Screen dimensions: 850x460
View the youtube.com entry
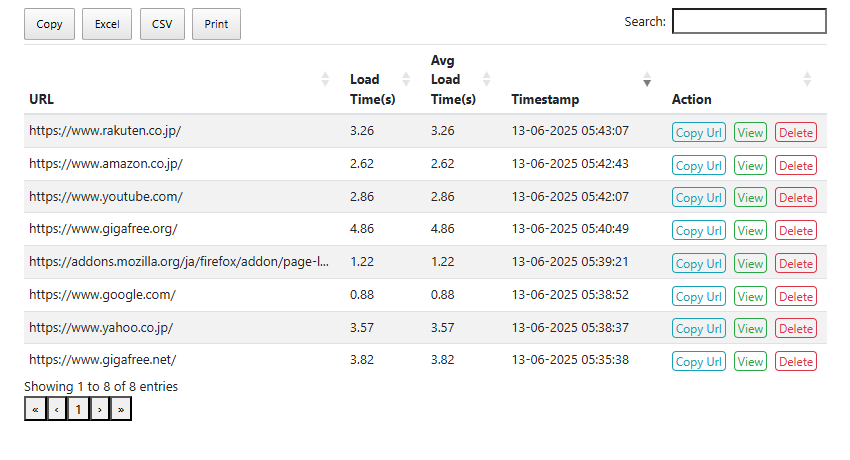click(750, 198)
